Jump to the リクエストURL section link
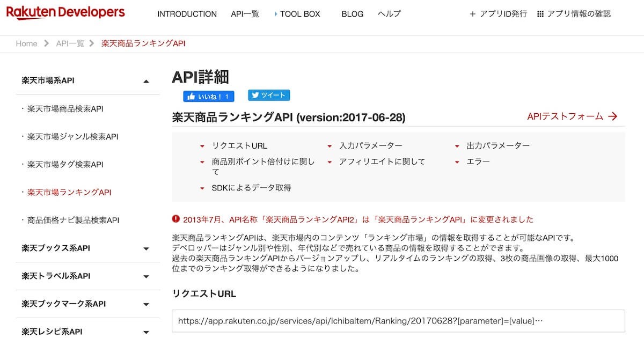The height and width of the screenshot is (338, 644). click(x=239, y=146)
